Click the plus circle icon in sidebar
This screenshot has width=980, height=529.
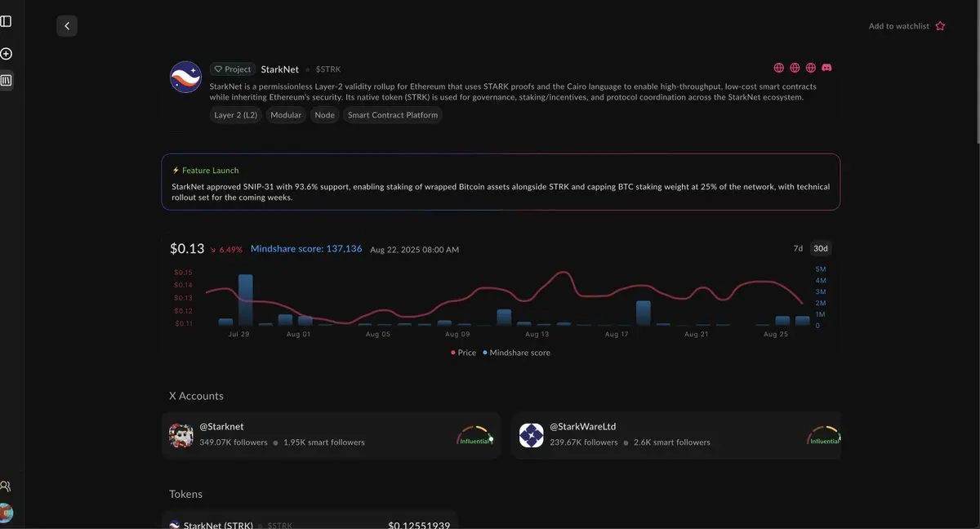6,54
